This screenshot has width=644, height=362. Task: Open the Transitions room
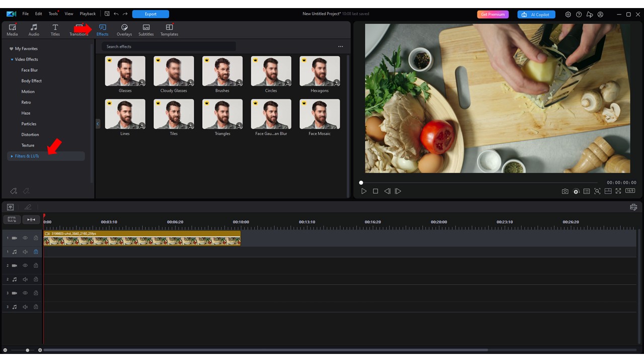coord(78,30)
